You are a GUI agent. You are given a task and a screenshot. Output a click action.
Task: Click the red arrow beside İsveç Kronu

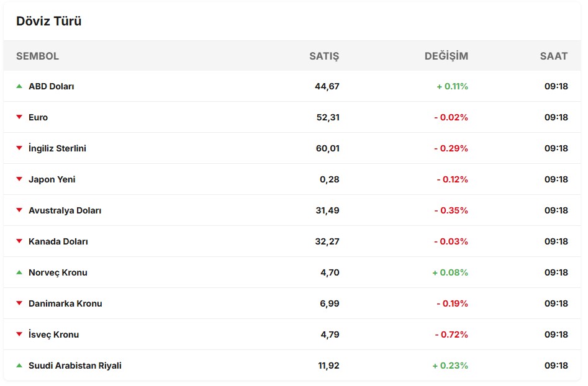[19, 334]
